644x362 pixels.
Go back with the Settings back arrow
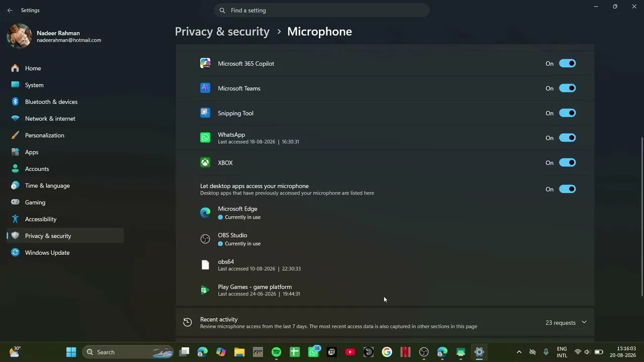[x=10, y=10]
